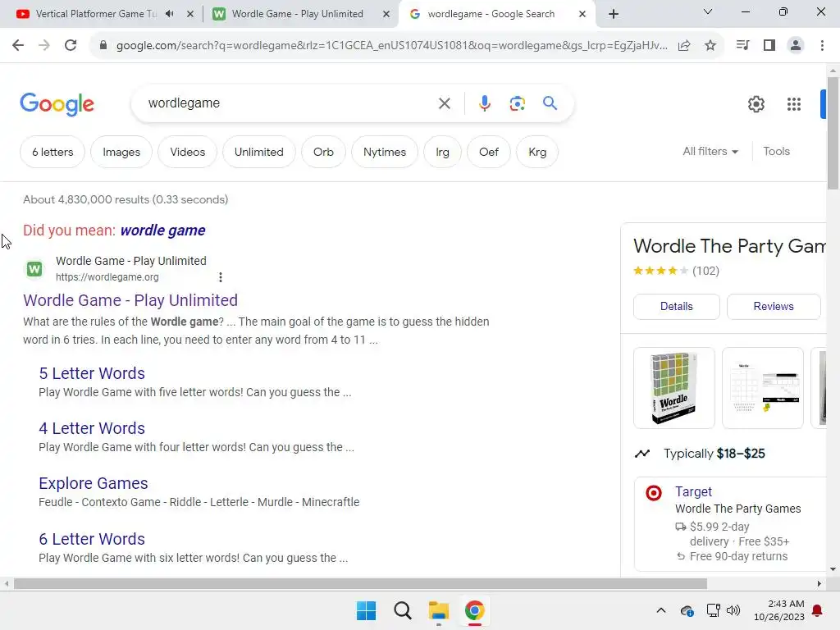The height and width of the screenshot is (630, 840).
Task: Open the search Tools option
Action: tap(776, 152)
